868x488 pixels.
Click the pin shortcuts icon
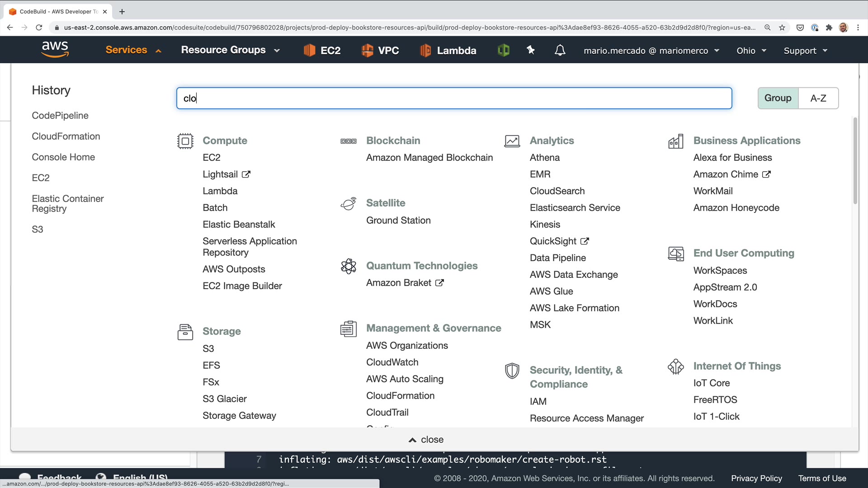(531, 50)
